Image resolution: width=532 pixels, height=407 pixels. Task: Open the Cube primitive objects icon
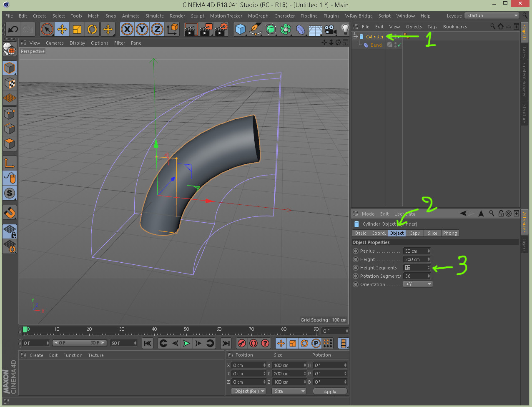tap(241, 29)
